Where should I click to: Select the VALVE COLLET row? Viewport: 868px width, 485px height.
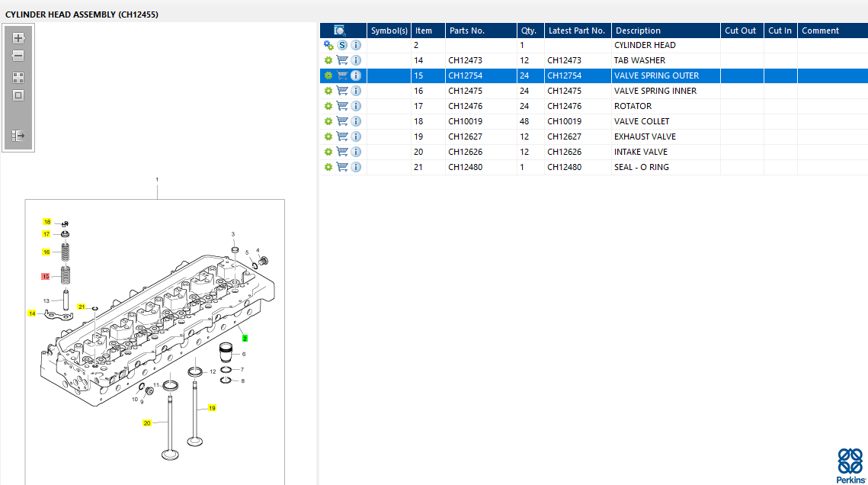tap(594, 121)
